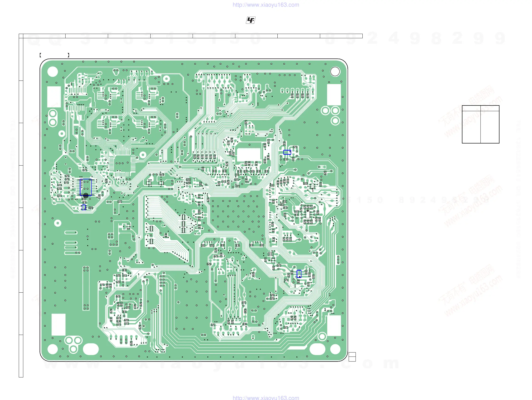Click the white rectangular pad at upper right edge
This screenshot has width=532, height=400.
pos(334,94)
